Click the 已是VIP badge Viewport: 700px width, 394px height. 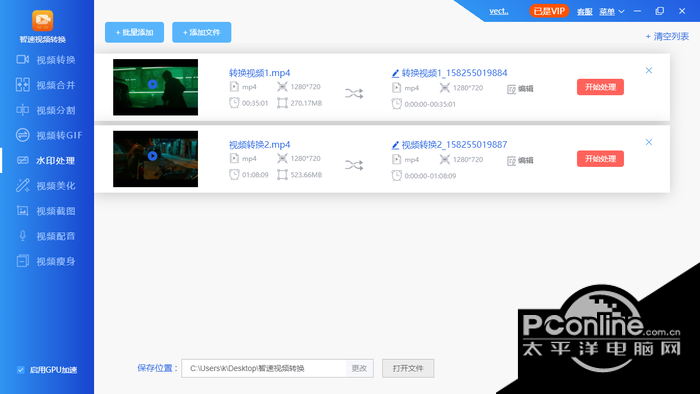coord(549,11)
